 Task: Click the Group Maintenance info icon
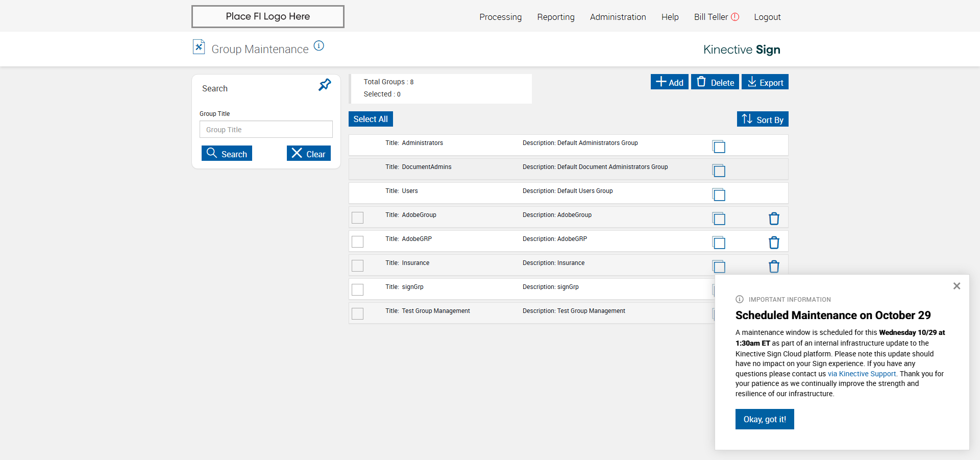[319, 46]
